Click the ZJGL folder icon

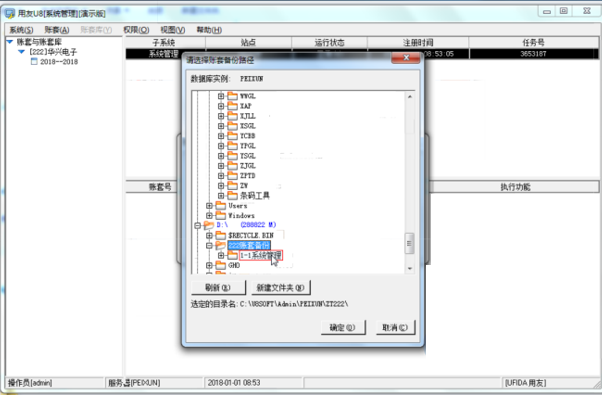tap(232, 166)
